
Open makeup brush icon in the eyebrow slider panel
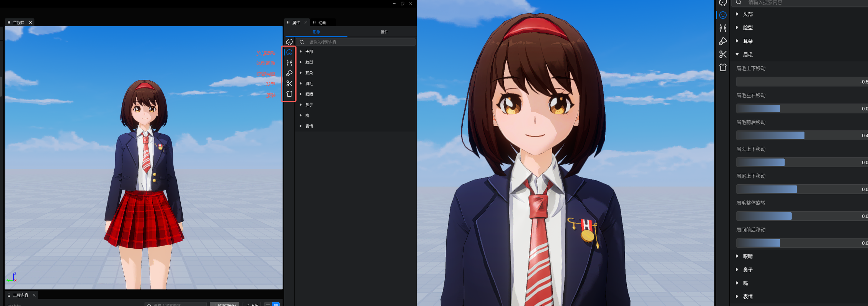(x=723, y=41)
